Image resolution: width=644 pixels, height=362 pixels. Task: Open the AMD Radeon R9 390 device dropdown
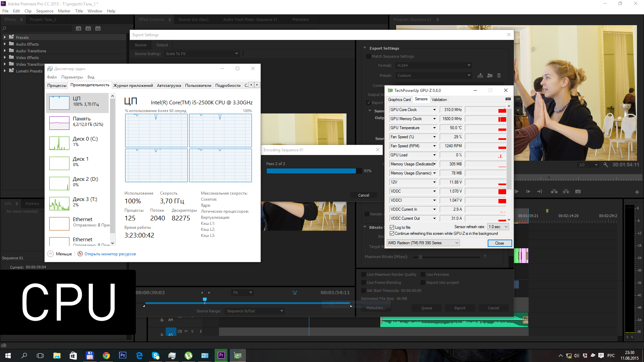(x=423, y=243)
